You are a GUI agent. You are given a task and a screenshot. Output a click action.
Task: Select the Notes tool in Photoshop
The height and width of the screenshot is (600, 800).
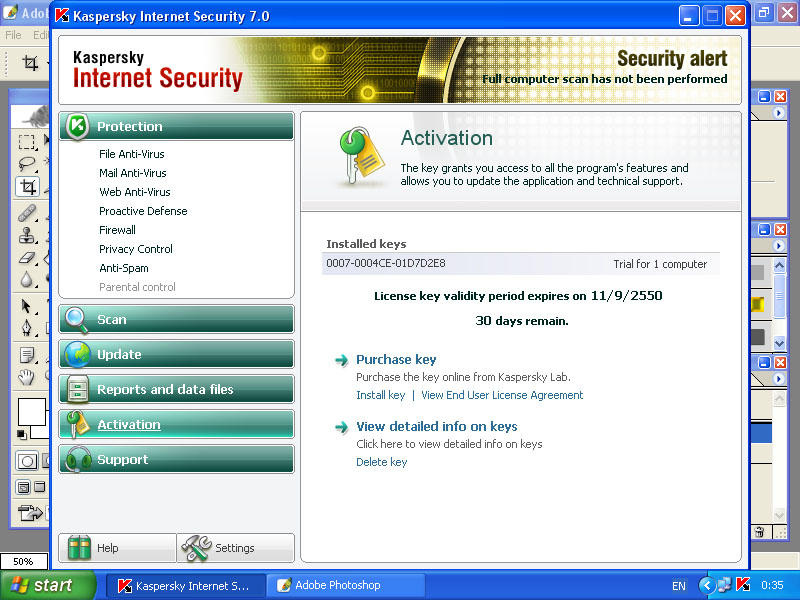[x=27, y=355]
